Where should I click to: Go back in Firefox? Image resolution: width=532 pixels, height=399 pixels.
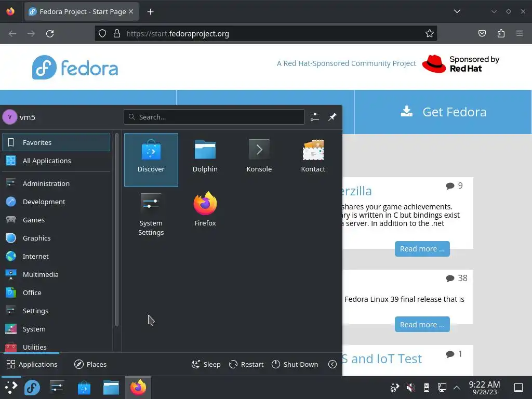[12, 34]
